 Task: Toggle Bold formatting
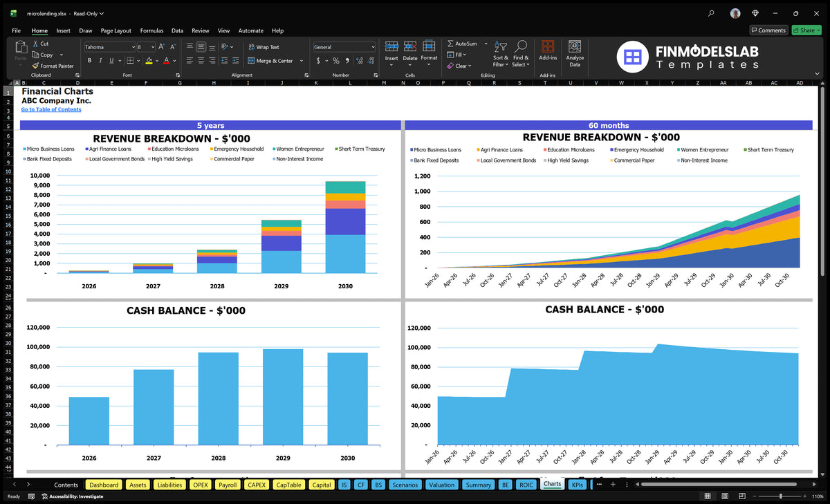89,61
